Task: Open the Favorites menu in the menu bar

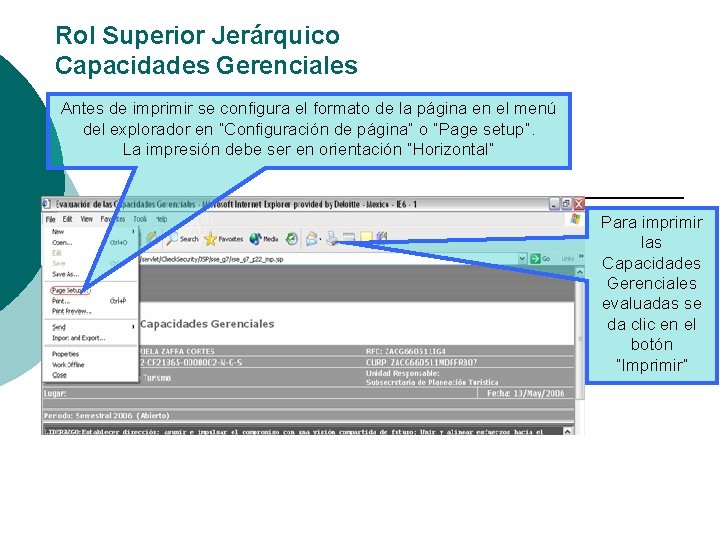Action: tap(112, 219)
